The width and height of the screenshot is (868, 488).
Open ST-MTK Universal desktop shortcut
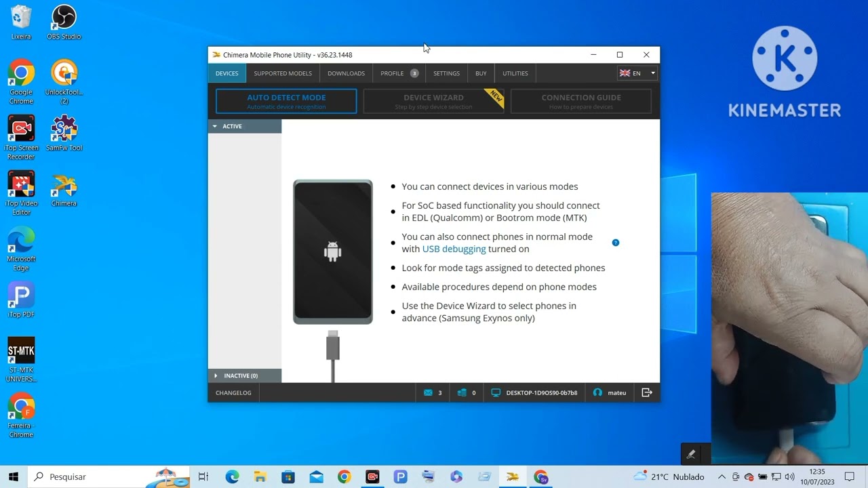pos(21,360)
